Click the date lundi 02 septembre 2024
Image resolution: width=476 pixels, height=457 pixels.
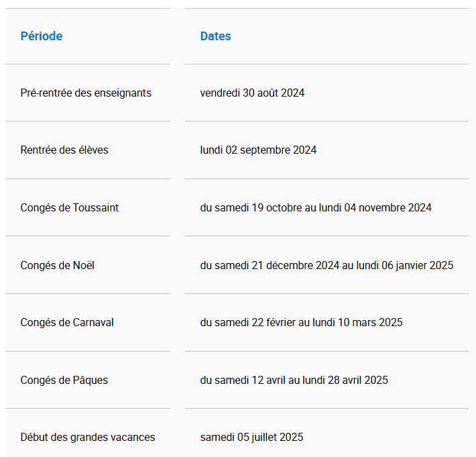[x=258, y=150]
